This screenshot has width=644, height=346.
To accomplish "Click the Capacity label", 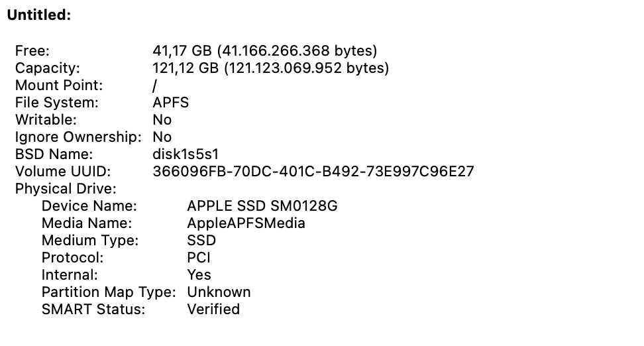I will (x=47, y=68).
